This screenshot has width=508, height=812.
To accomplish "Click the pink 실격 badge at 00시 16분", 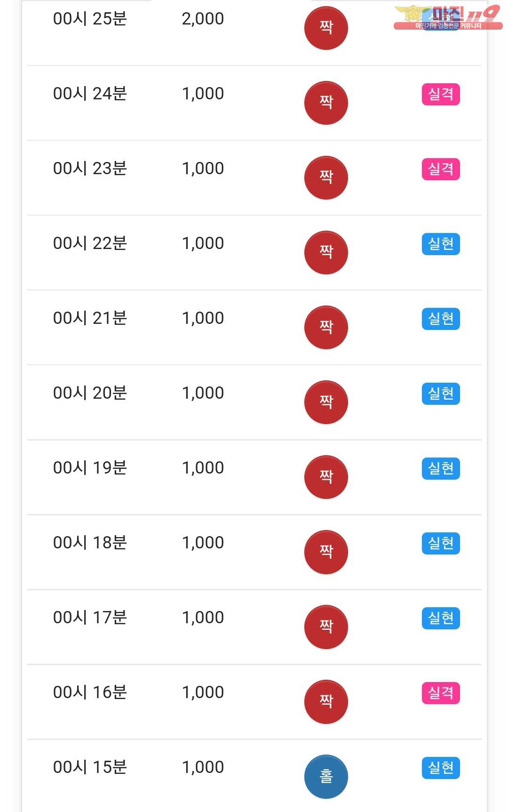I will (x=441, y=693).
